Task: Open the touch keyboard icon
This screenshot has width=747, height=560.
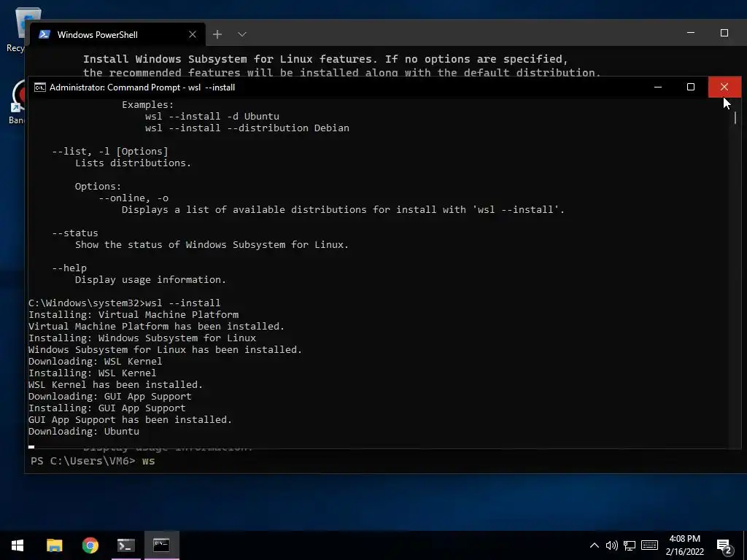Action: coord(649,545)
